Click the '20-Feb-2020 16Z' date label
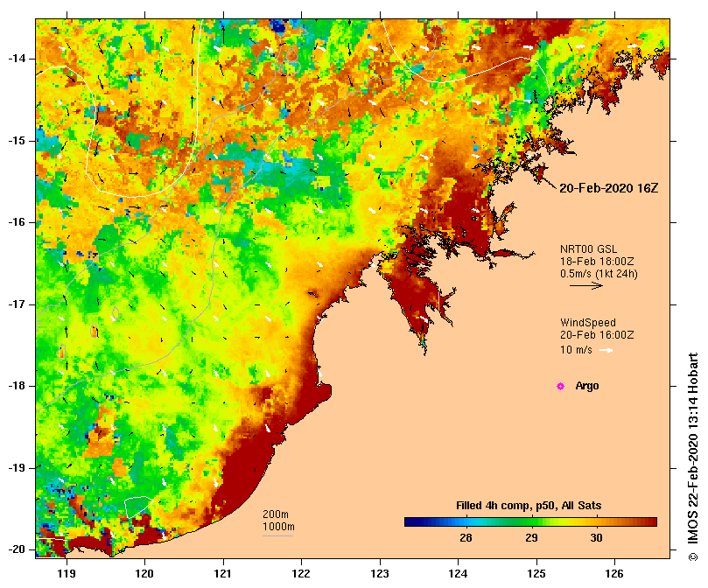Viewport: 708px width, 588px height. pos(608,188)
